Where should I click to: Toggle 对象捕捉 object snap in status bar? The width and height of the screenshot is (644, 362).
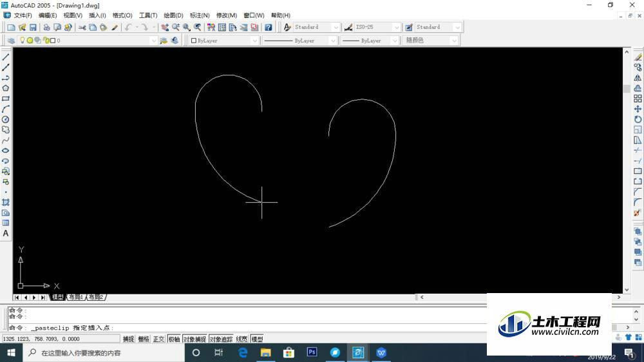tap(194, 339)
